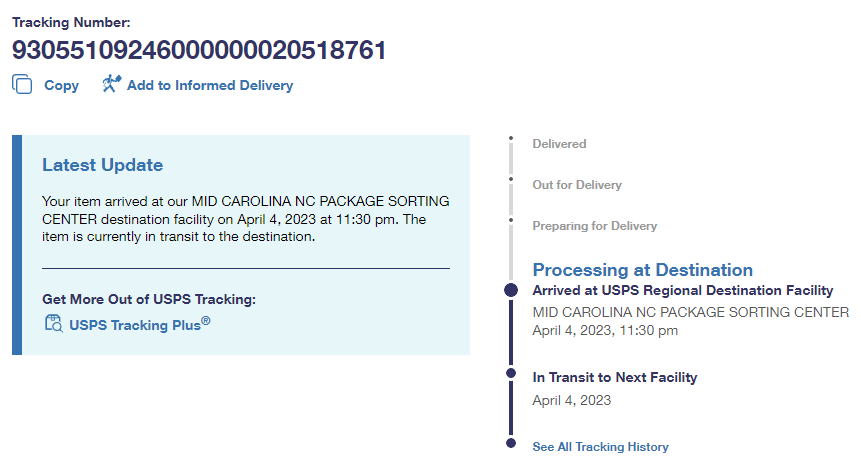Click the Tracking Number label
This screenshot has height=469, width=861.
click(71, 22)
